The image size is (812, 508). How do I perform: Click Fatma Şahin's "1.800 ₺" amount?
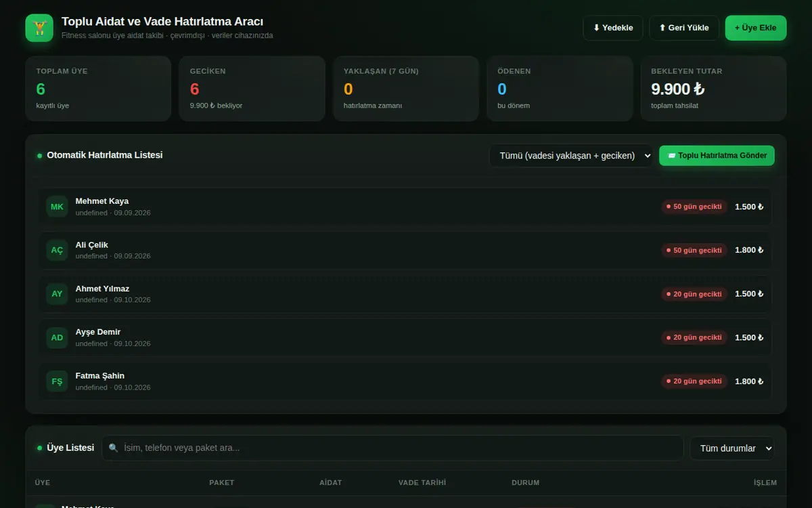pyautogui.click(x=749, y=381)
